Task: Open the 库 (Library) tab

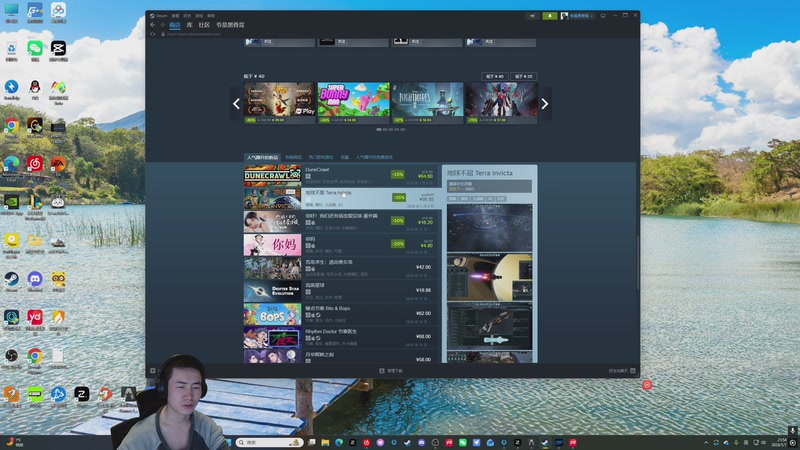Action: tap(189, 24)
